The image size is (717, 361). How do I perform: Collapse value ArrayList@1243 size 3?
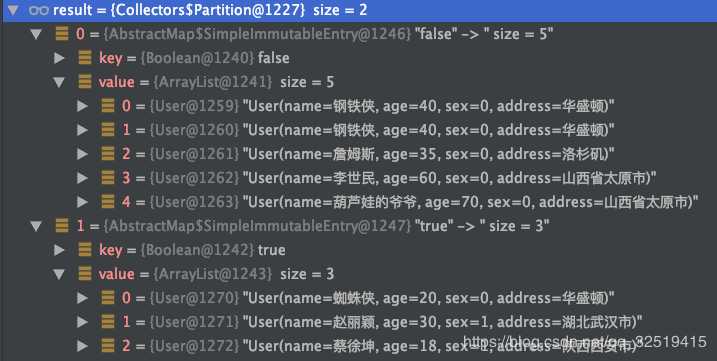point(59,274)
